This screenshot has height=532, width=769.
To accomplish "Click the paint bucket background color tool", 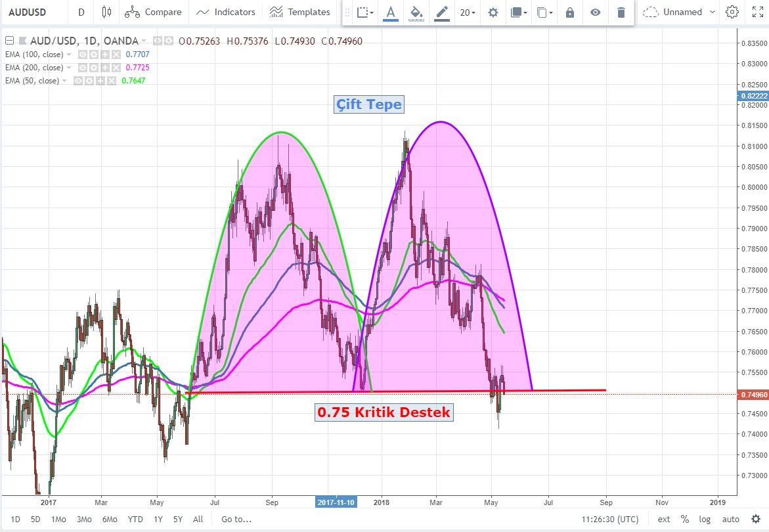I will click(x=415, y=12).
